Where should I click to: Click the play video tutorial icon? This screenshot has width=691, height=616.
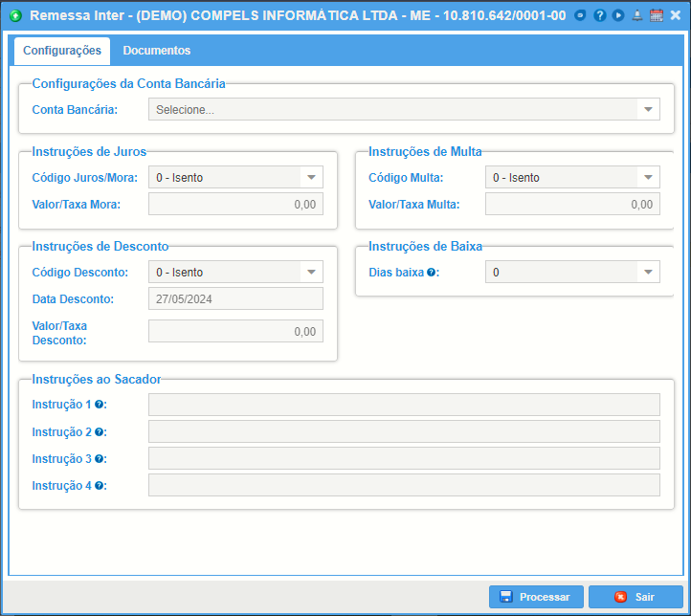618,16
